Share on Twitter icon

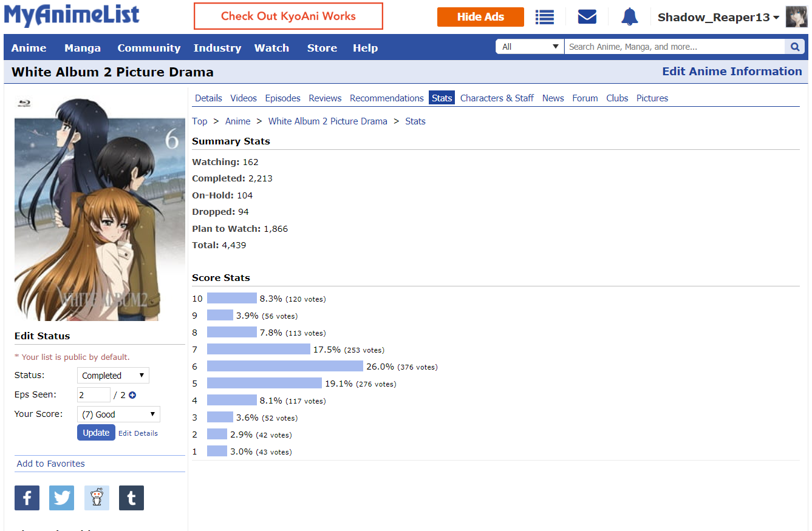tap(61, 498)
